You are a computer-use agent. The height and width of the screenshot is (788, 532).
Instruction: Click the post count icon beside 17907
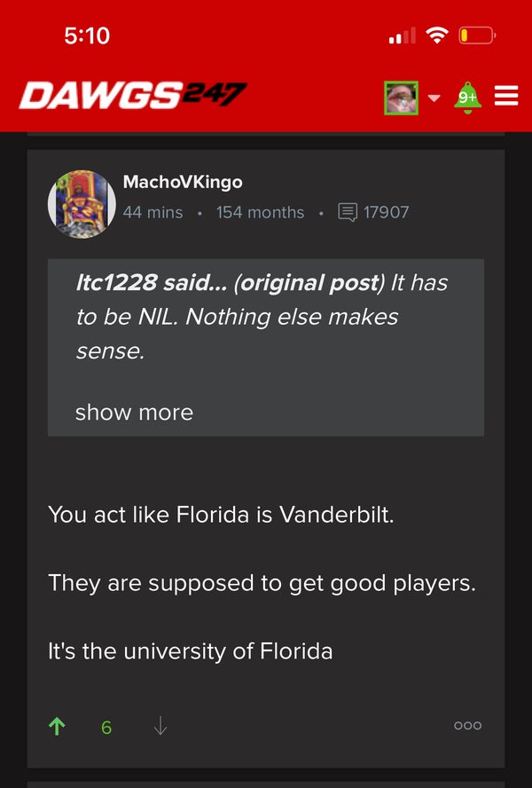tap(348, 212)
